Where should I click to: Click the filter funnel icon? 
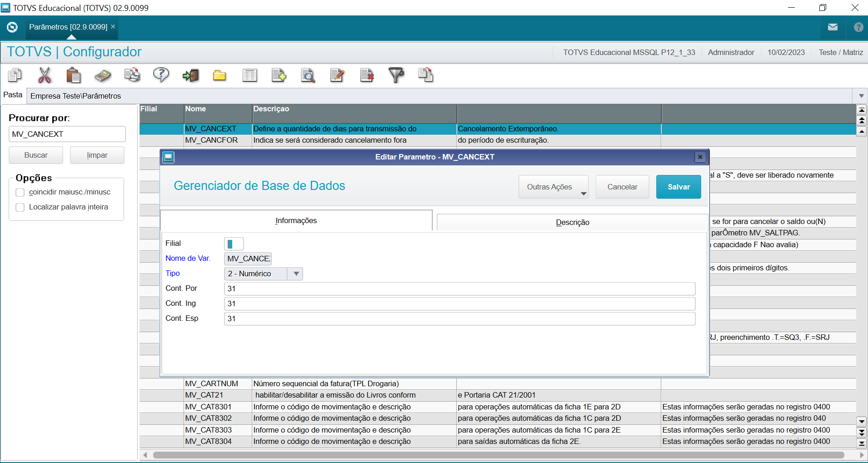click(396, 75)
